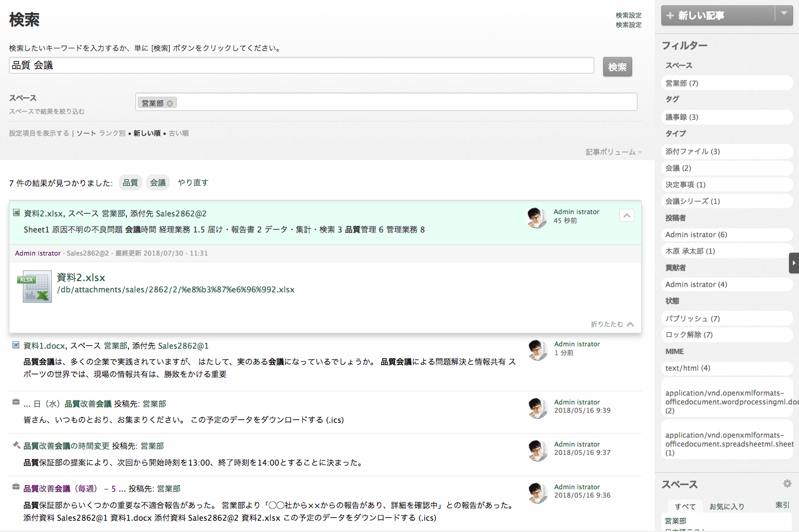Screen dimensions: 799x532
Task: Open the 品質改善会議の時間変更 result
Action: point(66,446)
